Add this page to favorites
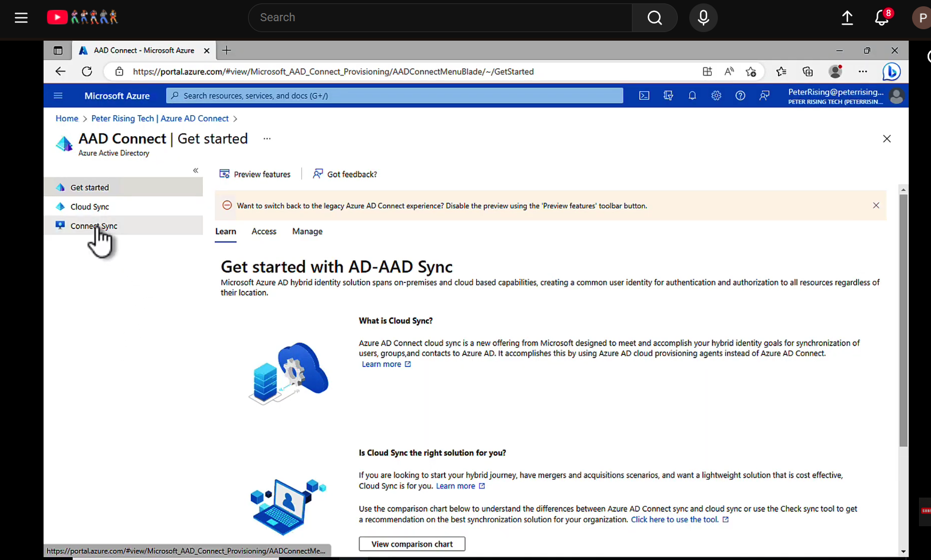The image size is (931, 560). 751,72
